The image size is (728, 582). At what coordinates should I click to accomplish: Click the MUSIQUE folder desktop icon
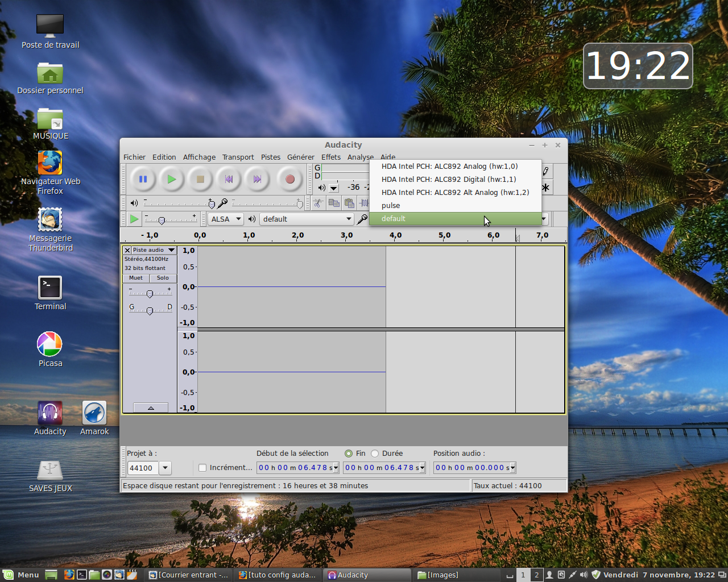pos(50,123)
